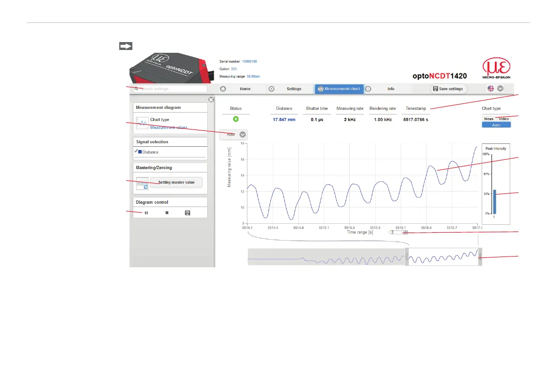The width and height of the screenshot is (557, 392).
Task: Click the right handle of the overview range
Action: (x=480, y=257)
